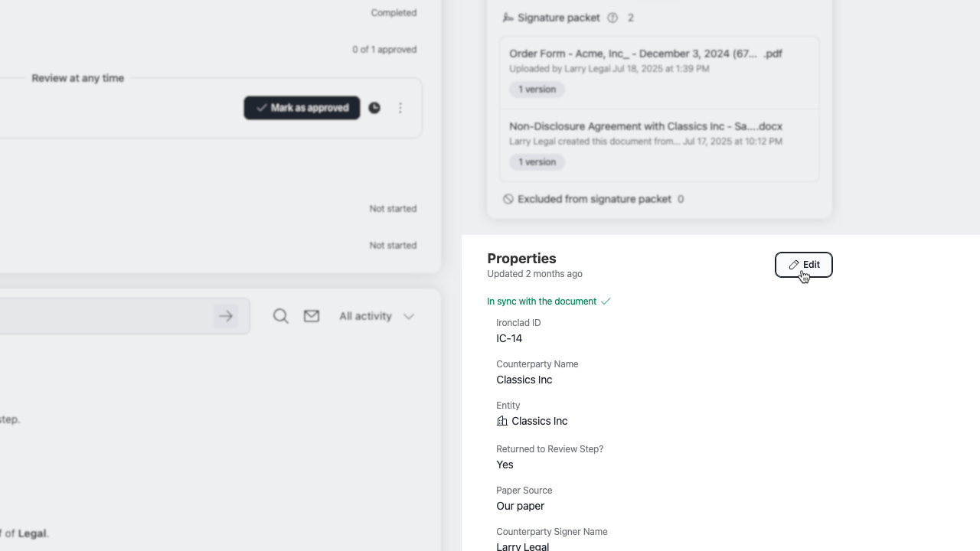Viewport: 980px width, 551px height.
Task: Open the Non-Disclosure Agreement docx document
Action: click(x=645, y=126)
